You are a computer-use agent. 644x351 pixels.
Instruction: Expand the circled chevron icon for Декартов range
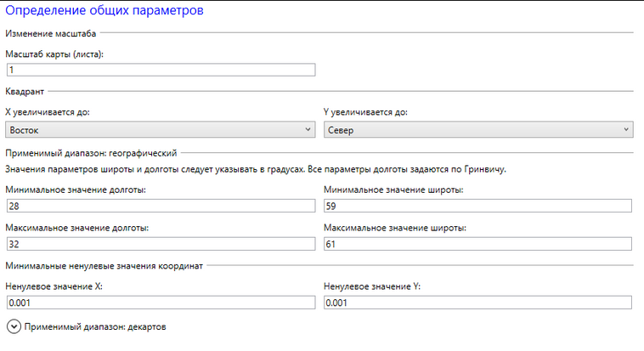pos(14,326)
